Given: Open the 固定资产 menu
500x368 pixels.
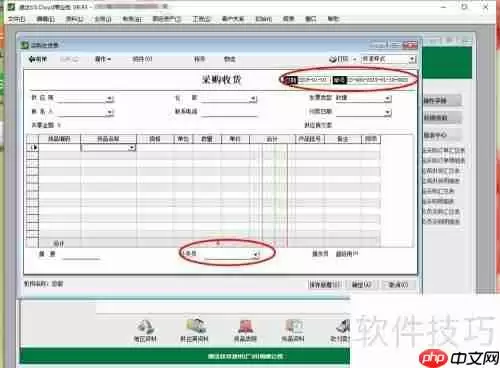Looking at the screenshot, I should 167,19.
